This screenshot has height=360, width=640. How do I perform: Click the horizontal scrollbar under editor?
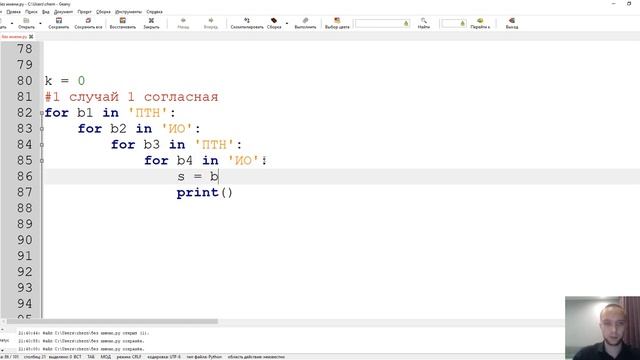[x=112, y=322]
